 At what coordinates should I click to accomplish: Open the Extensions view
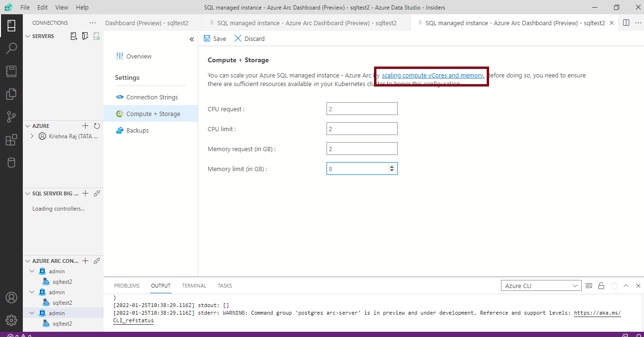[11, 139]
